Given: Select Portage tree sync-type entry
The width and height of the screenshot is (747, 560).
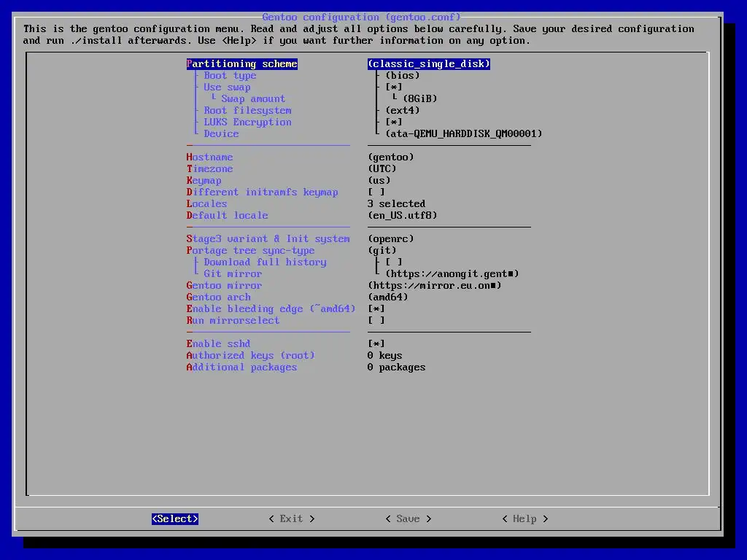Looking at the screenshot, I should tap(251, 251).
